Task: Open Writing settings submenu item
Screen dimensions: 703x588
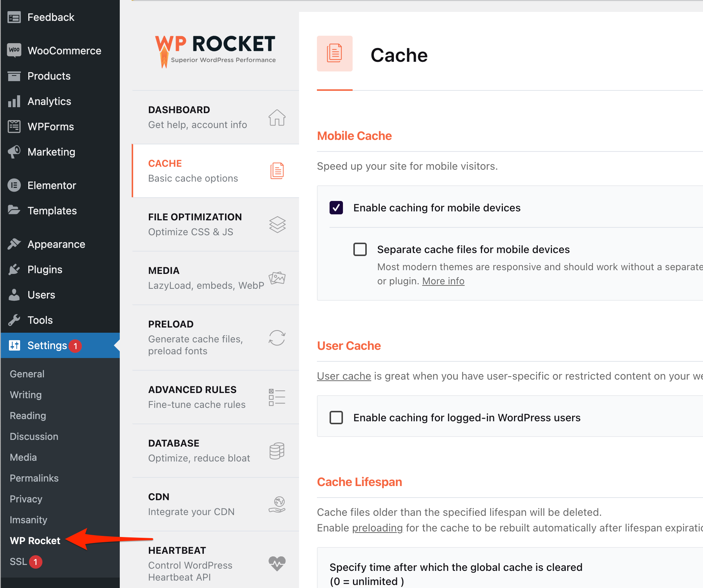Action: (x=26, y=395)
